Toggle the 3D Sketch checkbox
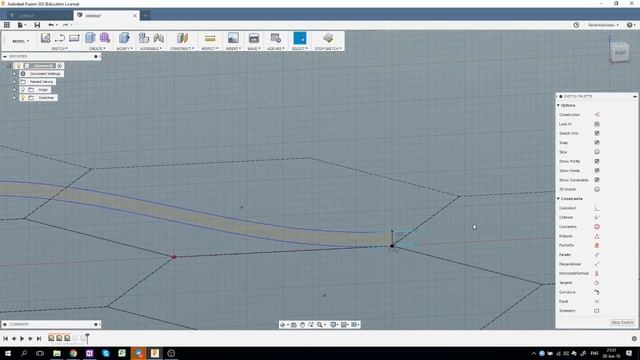 tap(597, 189)
